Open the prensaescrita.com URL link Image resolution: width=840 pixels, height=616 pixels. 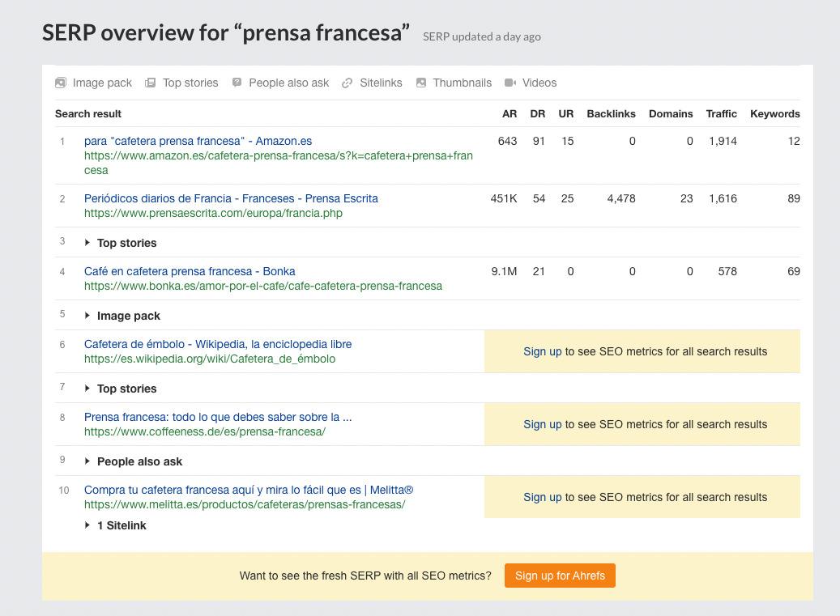pyautogui.click(x=213, y=213)
